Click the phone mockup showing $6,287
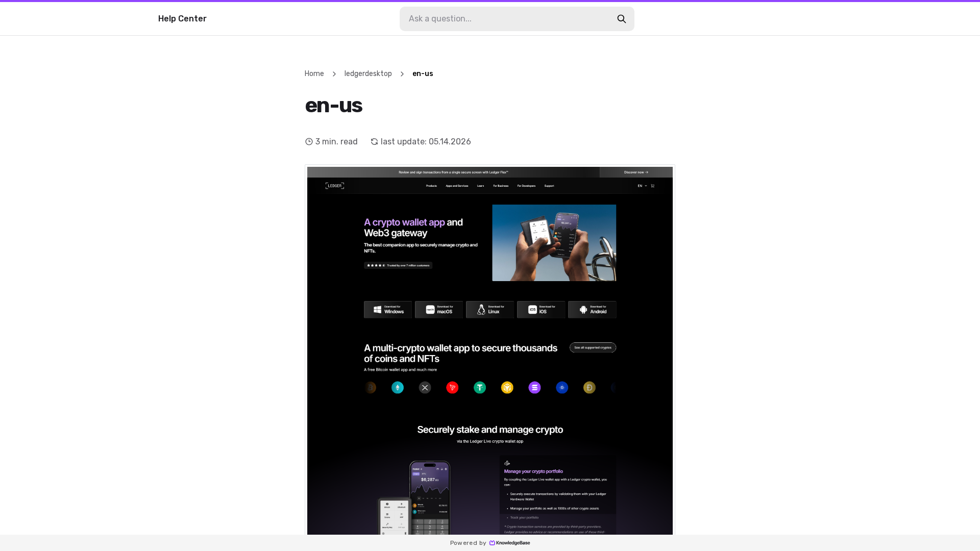Image resolution: width=980 pixels, height=551 pixels. pos(430,498)
